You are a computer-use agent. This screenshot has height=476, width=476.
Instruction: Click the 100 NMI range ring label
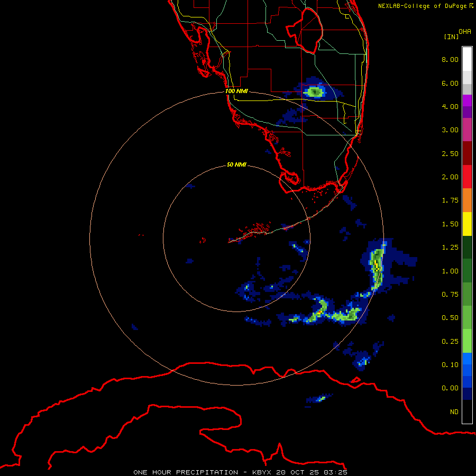point(236,91)
